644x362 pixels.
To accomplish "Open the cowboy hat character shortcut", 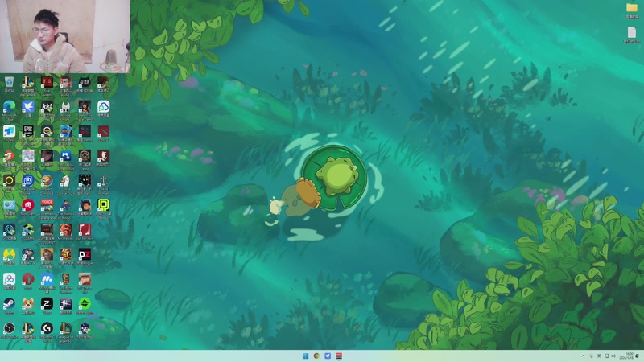I will 85,280.
